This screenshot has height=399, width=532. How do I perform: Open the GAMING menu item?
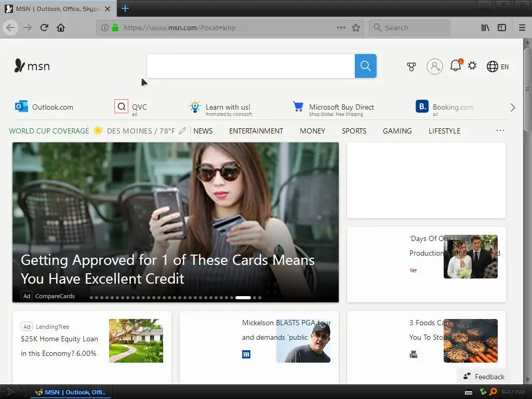point(397,131)
